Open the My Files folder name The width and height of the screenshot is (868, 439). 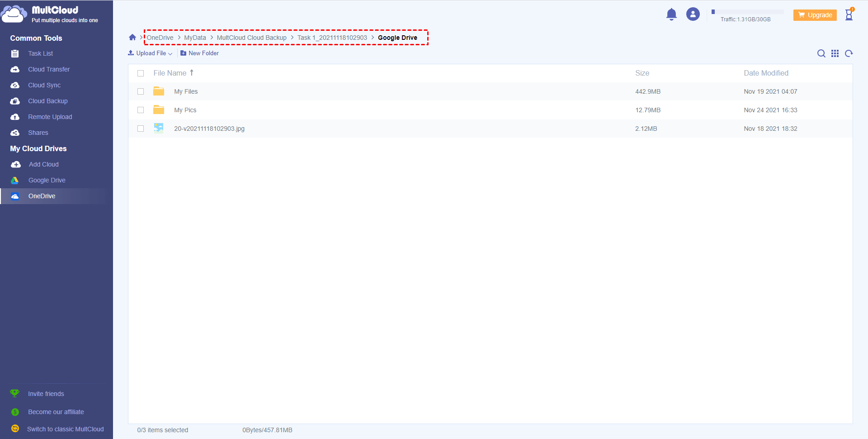(186, 91)
